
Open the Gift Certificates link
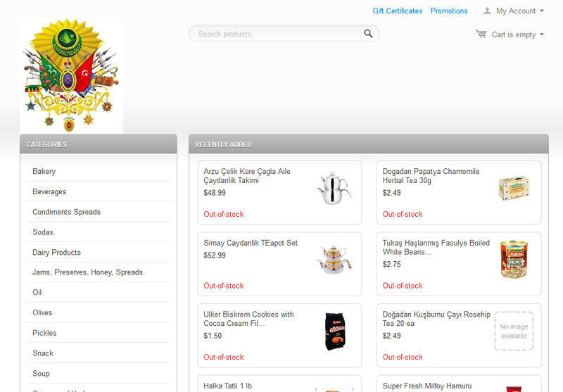click(x=398, y=11)
